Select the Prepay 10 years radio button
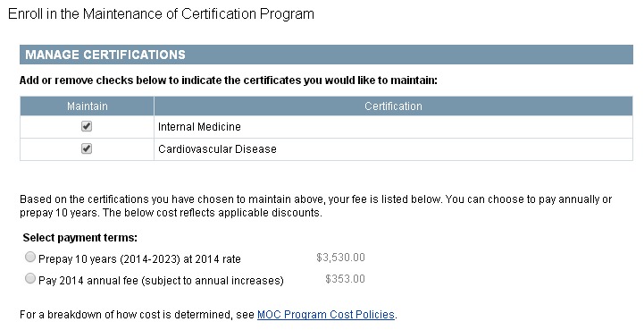The image size is (644, 330). coord(30,258)
